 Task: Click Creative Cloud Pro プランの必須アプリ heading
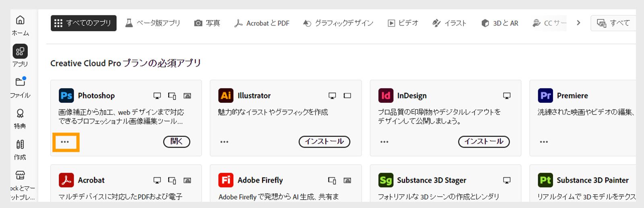coord(126,63)
